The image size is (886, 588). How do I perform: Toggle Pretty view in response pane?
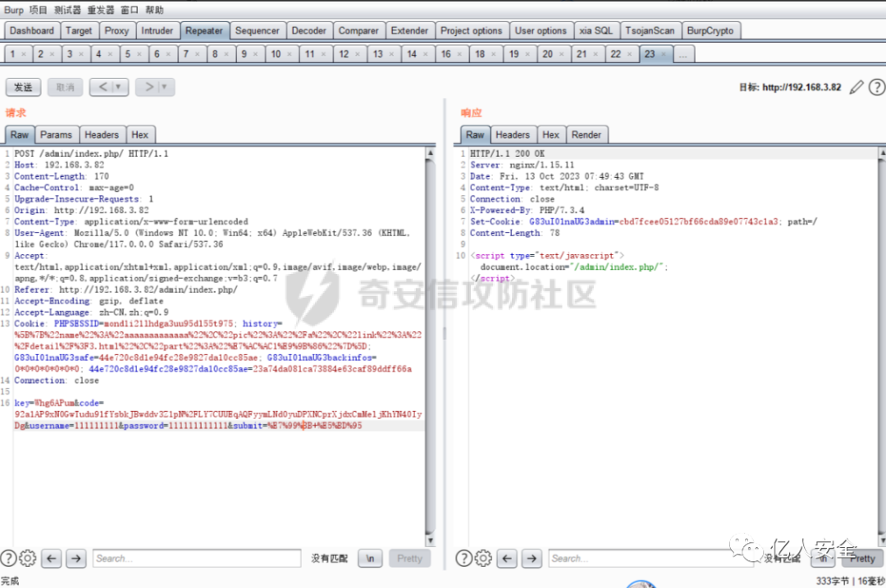862,558
